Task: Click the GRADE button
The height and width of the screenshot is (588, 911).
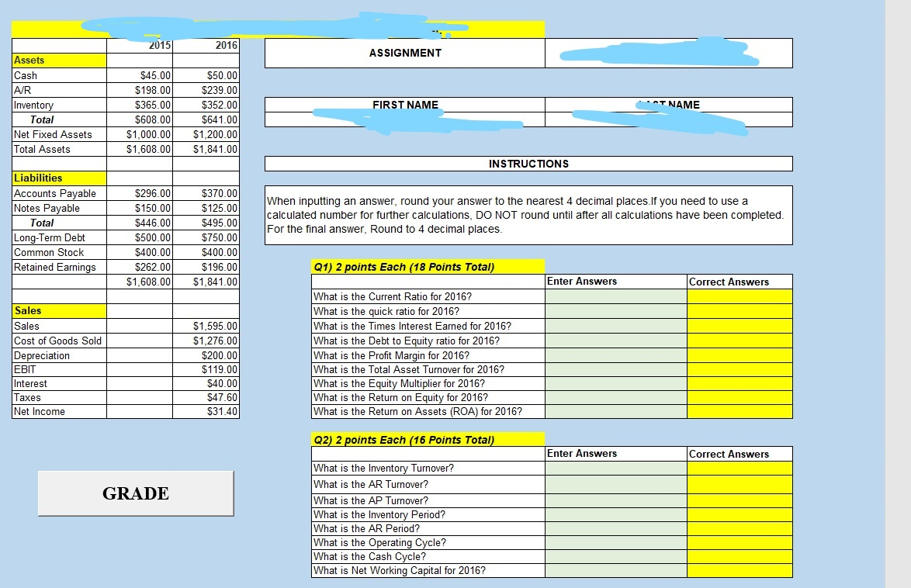Action: click(135, 493)
